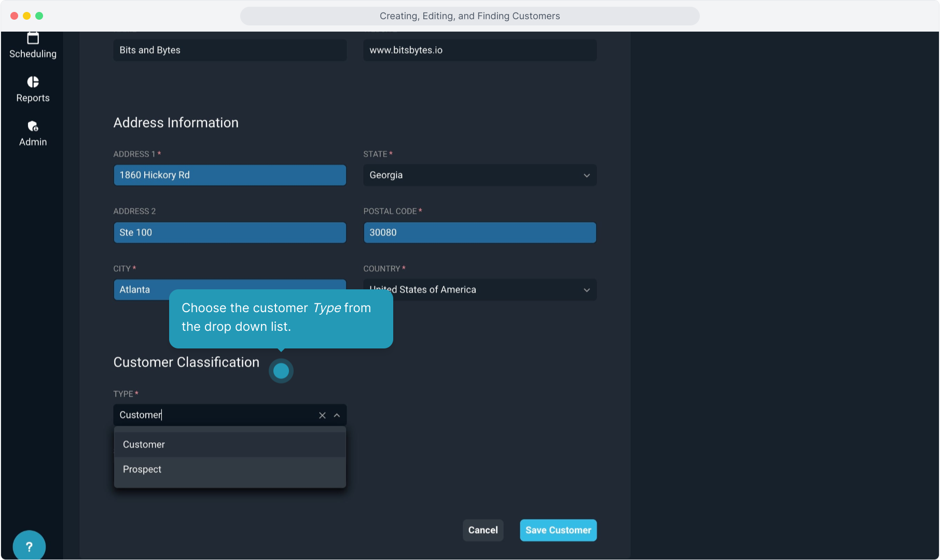Click the Postal Code field

[x=479, y=232]
